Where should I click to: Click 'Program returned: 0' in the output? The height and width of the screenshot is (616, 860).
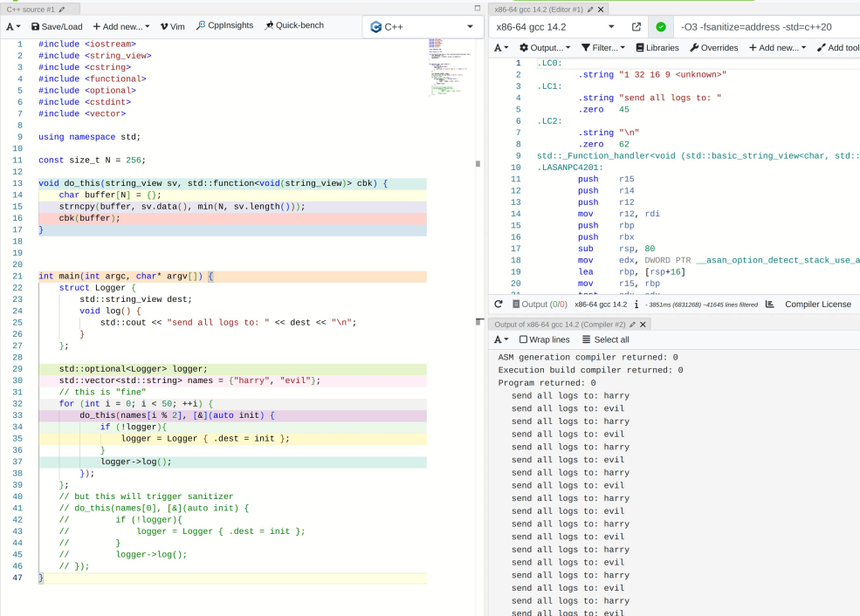click(x=547, y=383)
